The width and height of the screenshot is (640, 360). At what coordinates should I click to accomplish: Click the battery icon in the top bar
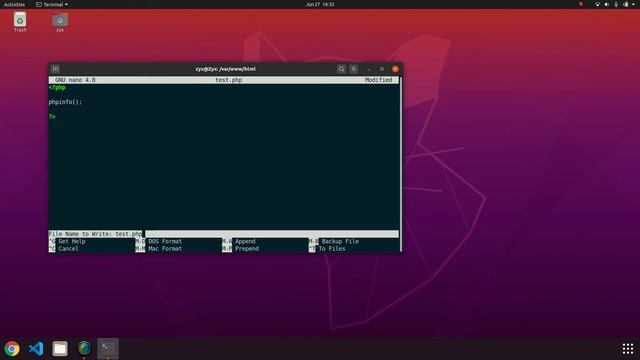click(626, 4)
